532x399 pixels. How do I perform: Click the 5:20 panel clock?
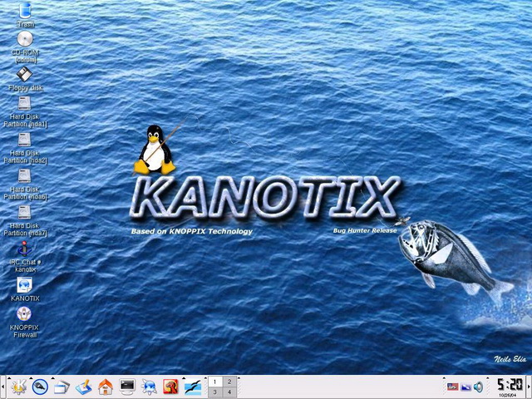pyautogui.click(x=510, y=385)
